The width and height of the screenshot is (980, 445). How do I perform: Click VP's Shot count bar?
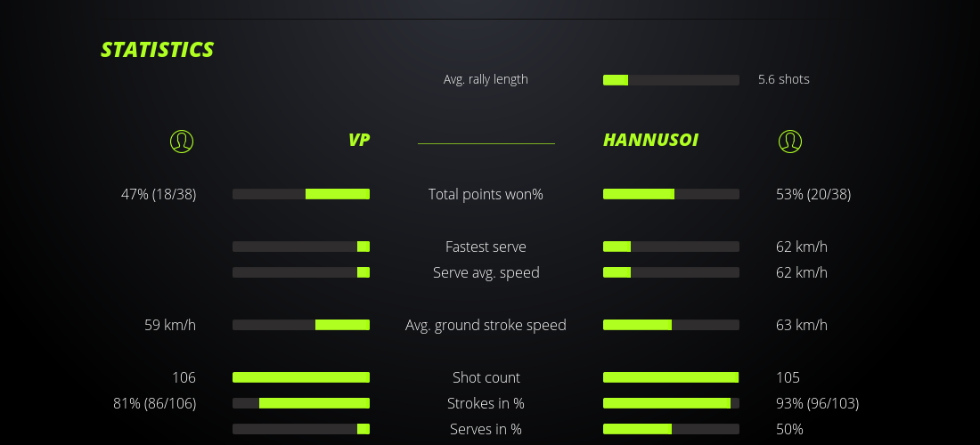301,377
